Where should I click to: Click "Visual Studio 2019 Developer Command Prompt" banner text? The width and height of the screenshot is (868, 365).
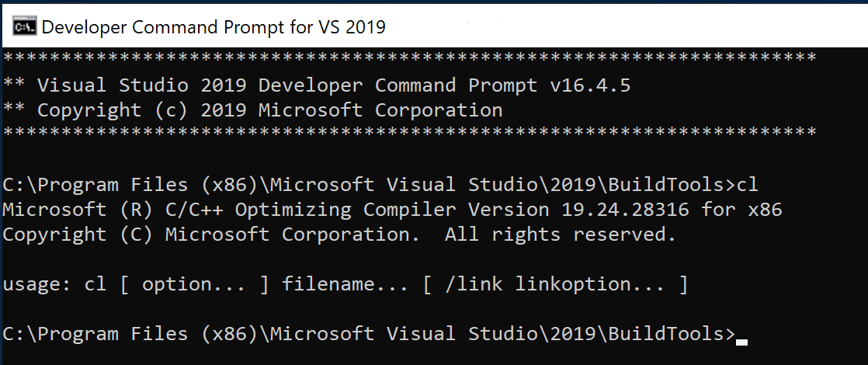(287, 85)
